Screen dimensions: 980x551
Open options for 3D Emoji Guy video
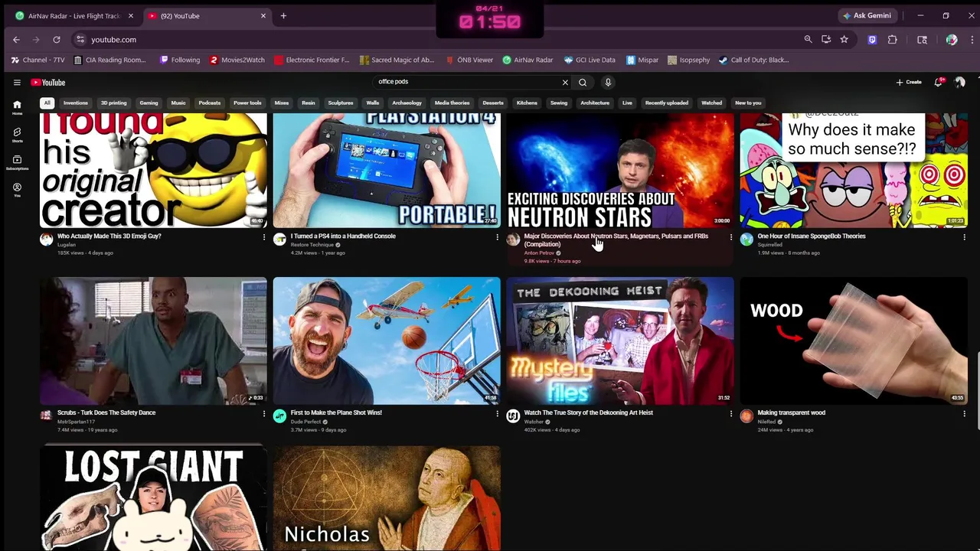coord(264,237)
